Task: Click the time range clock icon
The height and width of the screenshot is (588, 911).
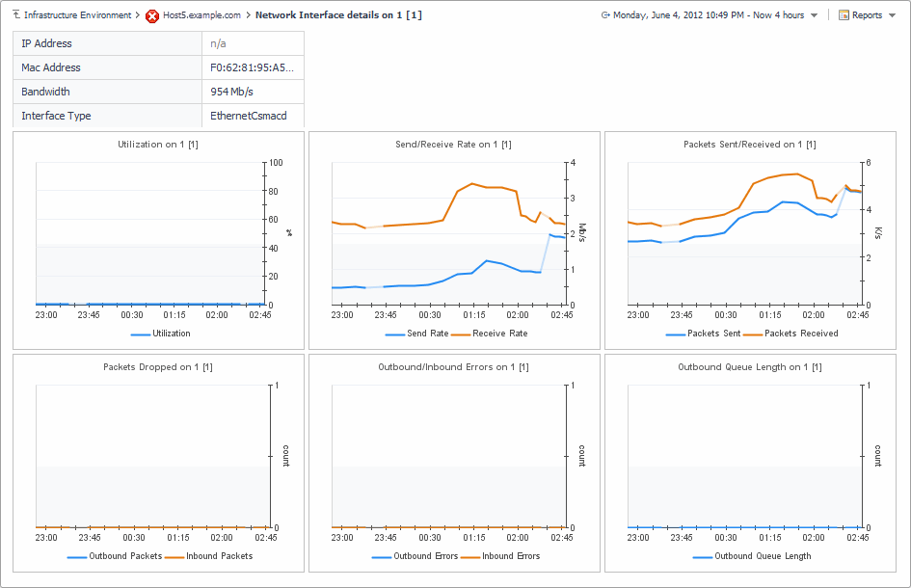Action: 605,15
